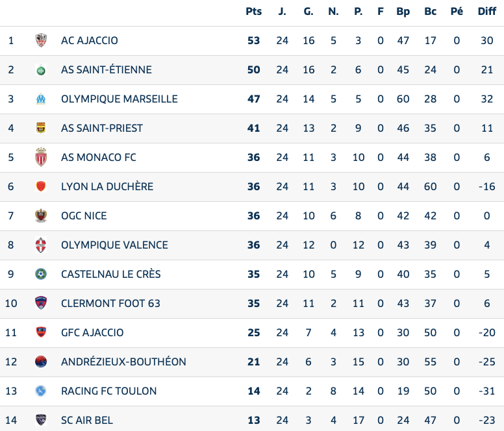
Task: Click the AS Saint-Étienne green logo
Action: [x=41, y=69]
